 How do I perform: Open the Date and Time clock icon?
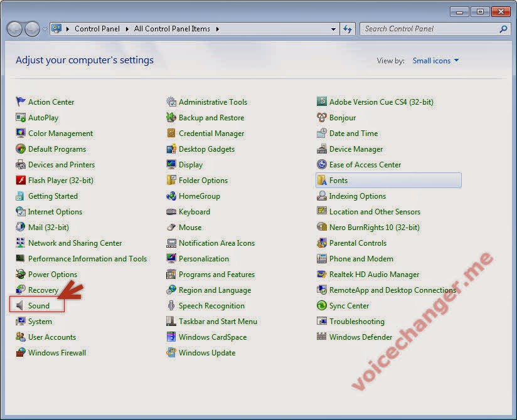click(322, 133)
